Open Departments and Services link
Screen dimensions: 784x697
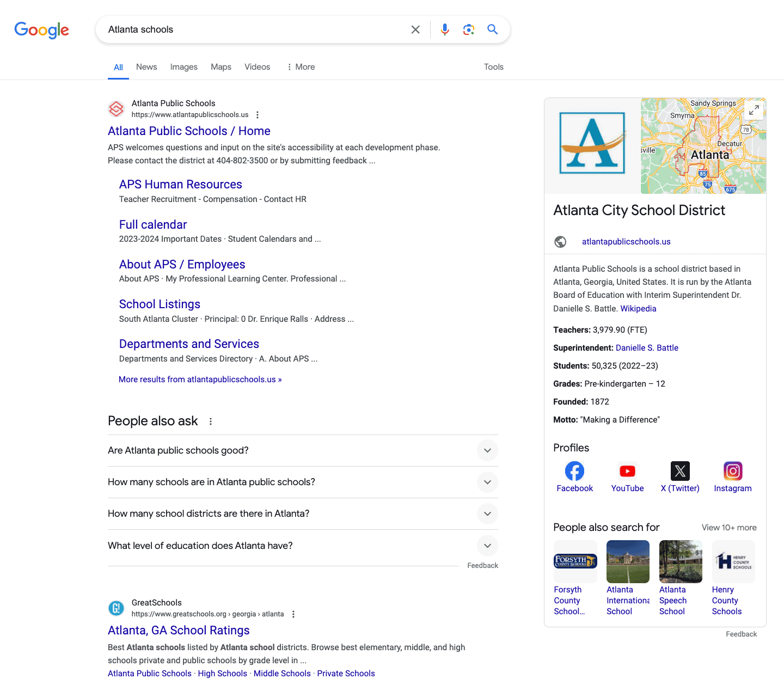[189, 344]
